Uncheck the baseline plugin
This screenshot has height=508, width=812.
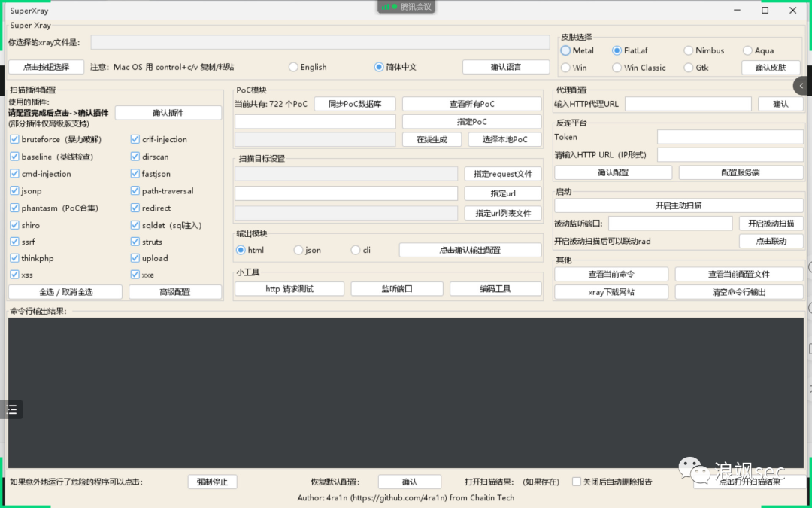tap(14, 157)
